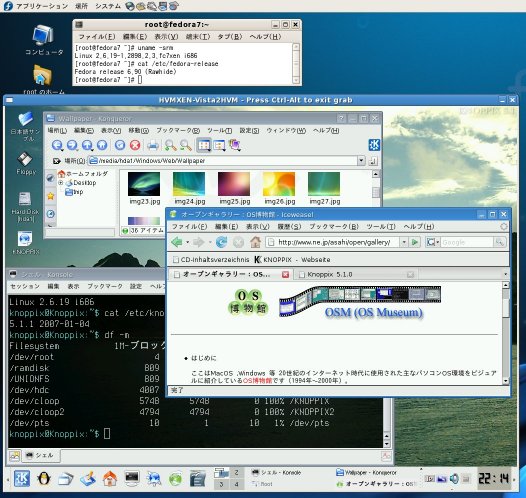The width and height of the screenshot is (526, 498).
Task: Launch terminal icon in KDE panel
Action: pos(132,479)
